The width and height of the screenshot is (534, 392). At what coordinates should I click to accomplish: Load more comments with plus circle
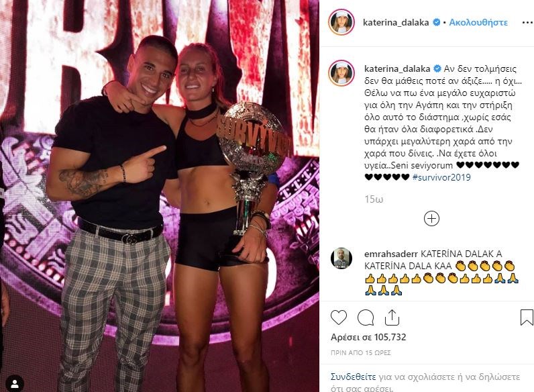tap(431, 218)
